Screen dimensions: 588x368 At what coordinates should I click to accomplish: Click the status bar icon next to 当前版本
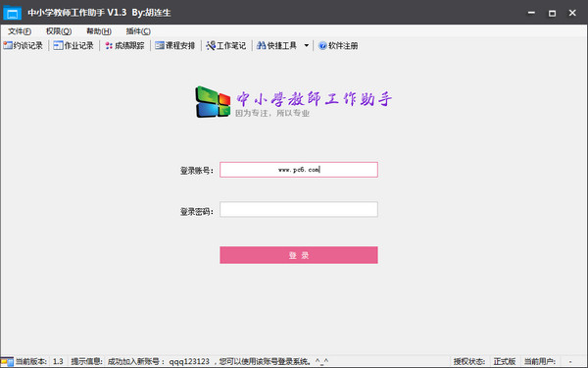click(7, 362)
